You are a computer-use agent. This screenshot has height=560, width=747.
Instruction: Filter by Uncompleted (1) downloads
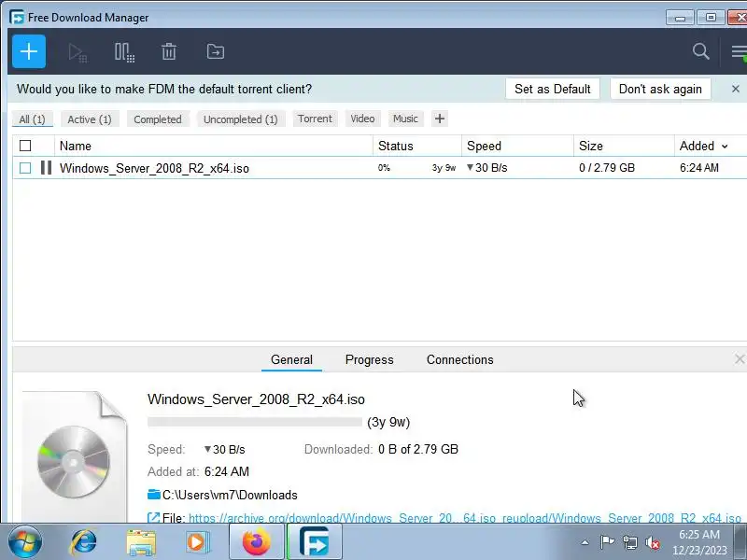coord(241,119)
